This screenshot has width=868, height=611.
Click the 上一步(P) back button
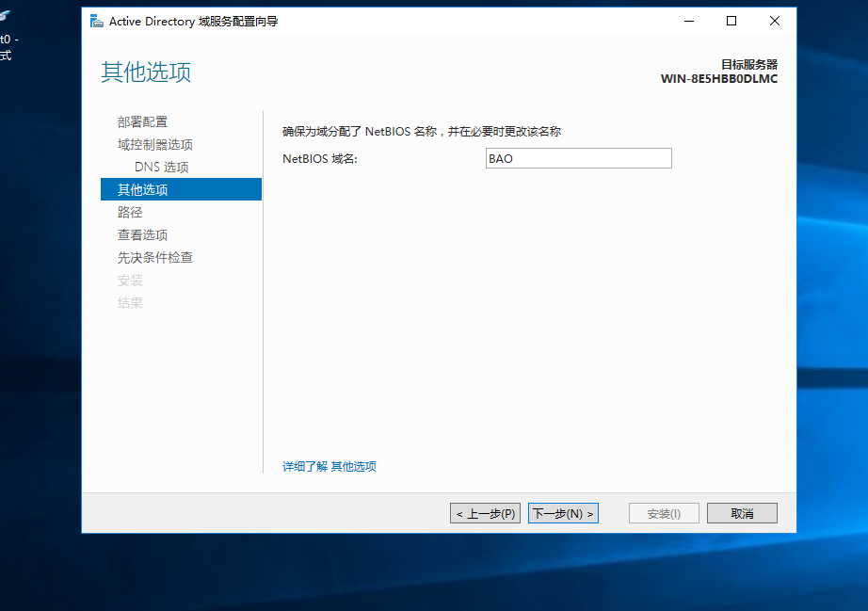point(485,514)
